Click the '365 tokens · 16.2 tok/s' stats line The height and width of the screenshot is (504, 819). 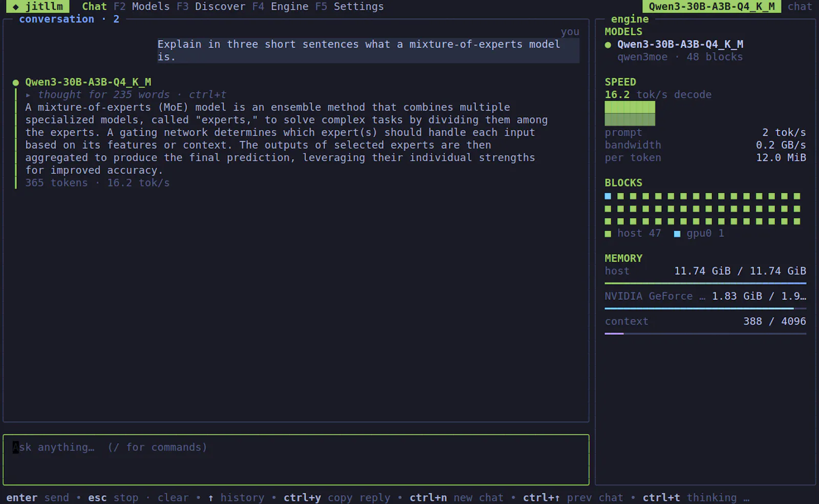[97, 183]
